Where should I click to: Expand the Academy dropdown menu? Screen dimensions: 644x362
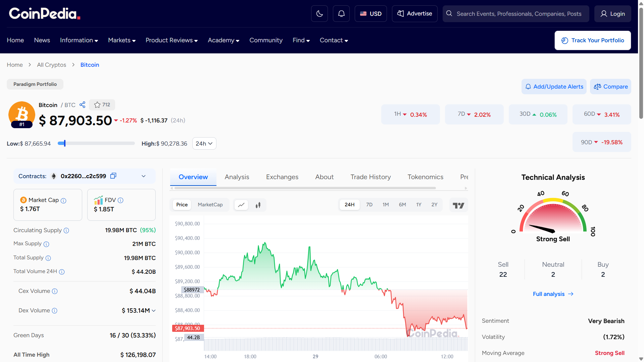pos(224,40)
